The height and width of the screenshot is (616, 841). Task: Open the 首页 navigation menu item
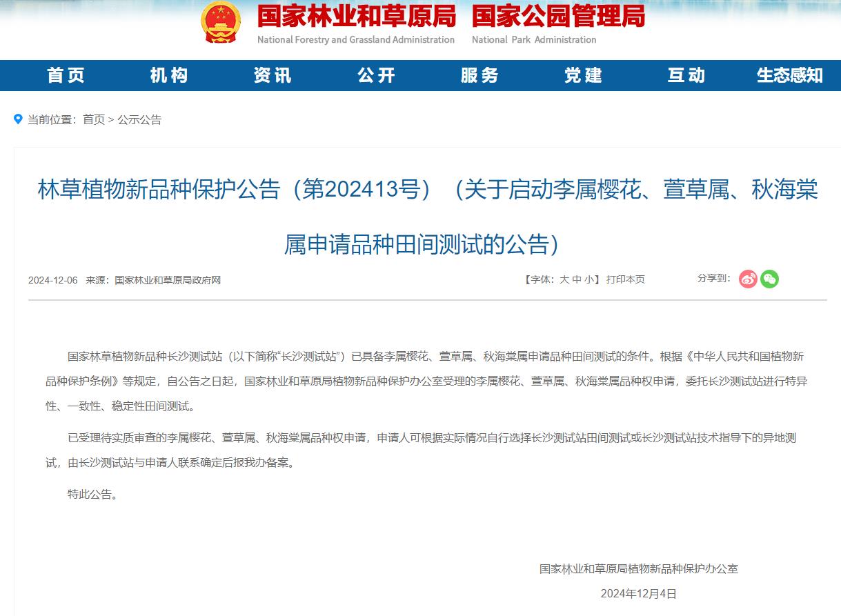pyautogui.click(x=66, y=75)
